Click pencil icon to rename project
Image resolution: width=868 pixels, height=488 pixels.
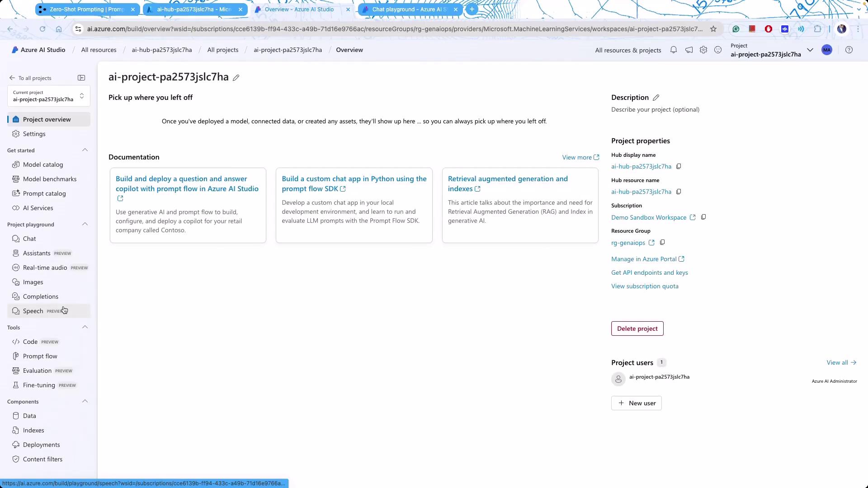(x=236, y=78)
